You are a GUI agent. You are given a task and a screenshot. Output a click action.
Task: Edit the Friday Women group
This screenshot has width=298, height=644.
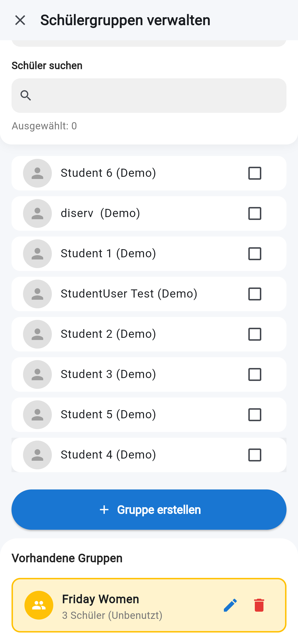click(x=230, y=605)
